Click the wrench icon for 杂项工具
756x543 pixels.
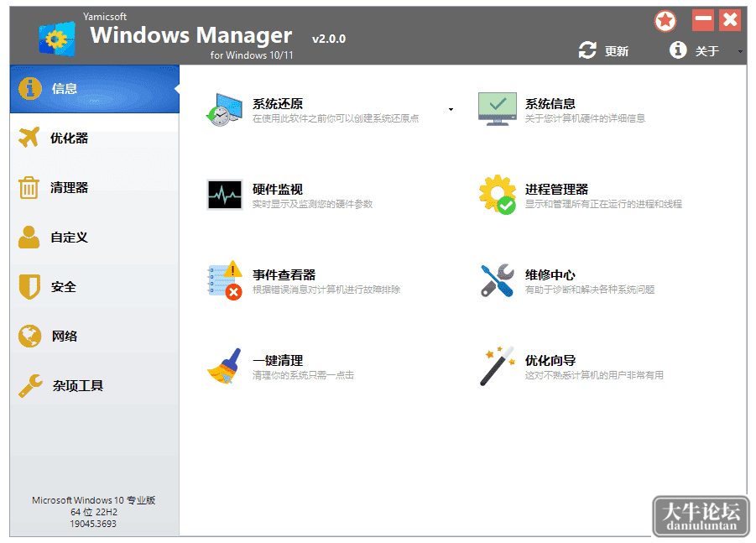[30, 386]
